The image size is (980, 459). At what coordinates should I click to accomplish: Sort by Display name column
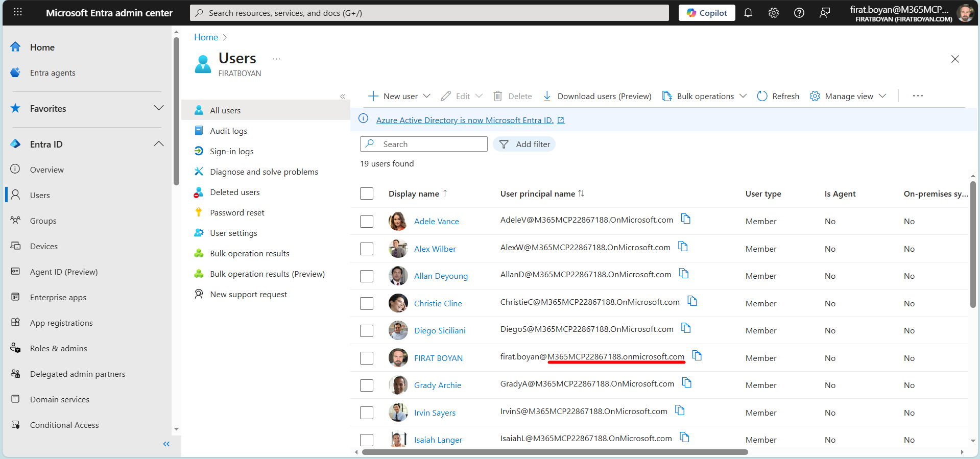(x=418, y=194)
